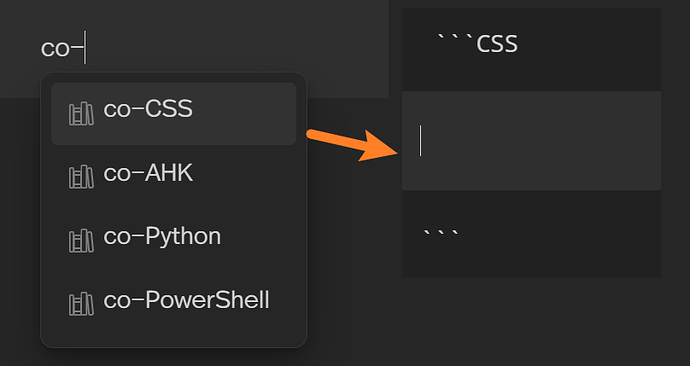
Task: Click the text caret in the code block
Action: (421, 140)
